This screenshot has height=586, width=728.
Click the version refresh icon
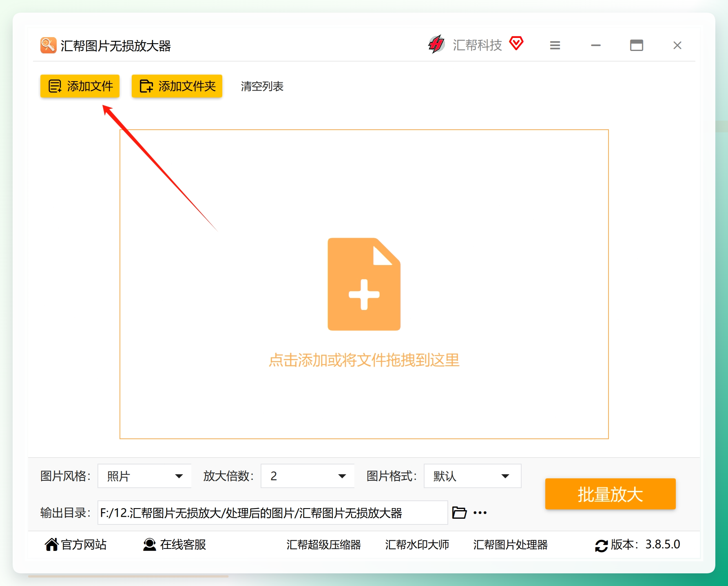point(601,546)
